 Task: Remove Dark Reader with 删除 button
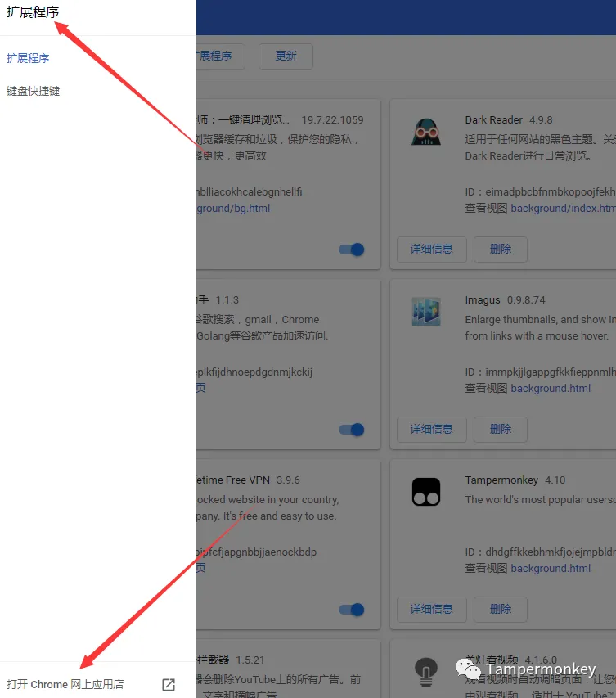(x=501, y=250)
